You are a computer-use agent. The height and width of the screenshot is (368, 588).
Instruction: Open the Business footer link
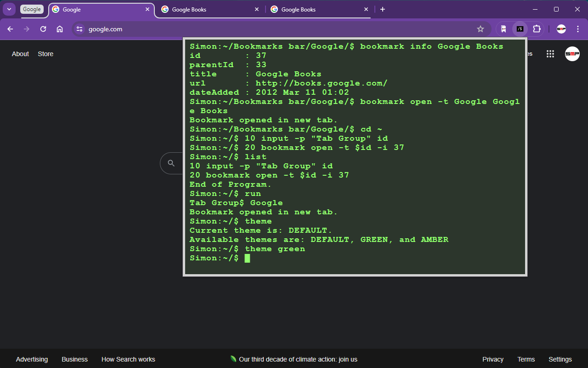[74, 359]
